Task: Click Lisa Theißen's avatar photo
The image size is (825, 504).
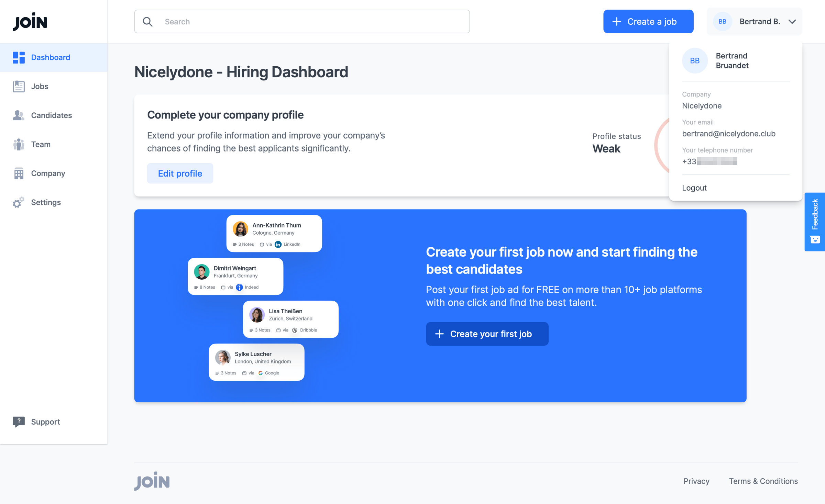Action: (x=257, y=315)
